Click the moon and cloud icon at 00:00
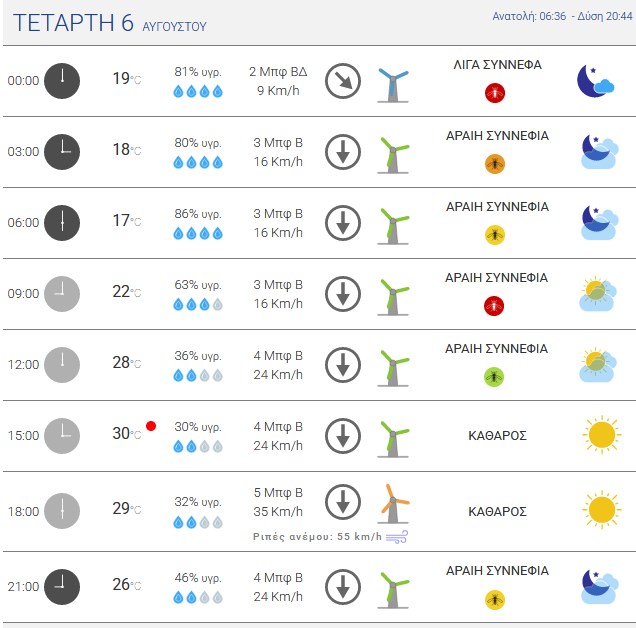Viewport: 636px width, 628px height. click(595, 81)
